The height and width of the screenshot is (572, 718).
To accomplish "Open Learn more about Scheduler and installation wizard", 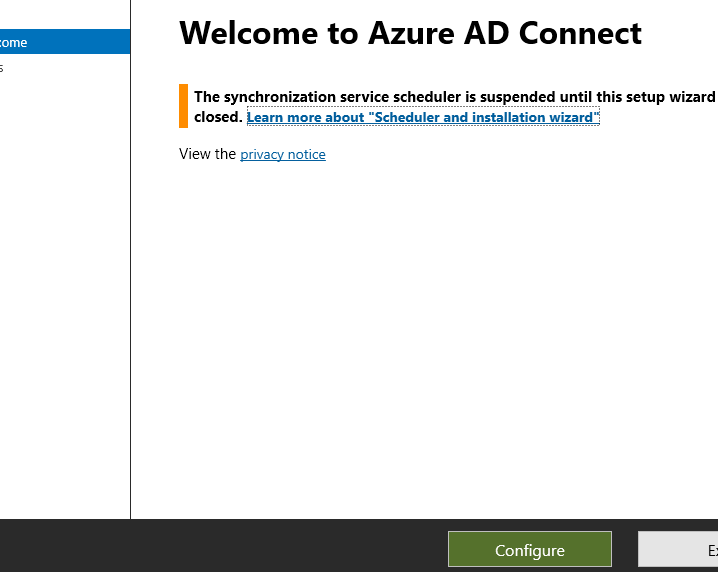I will 422,117.
